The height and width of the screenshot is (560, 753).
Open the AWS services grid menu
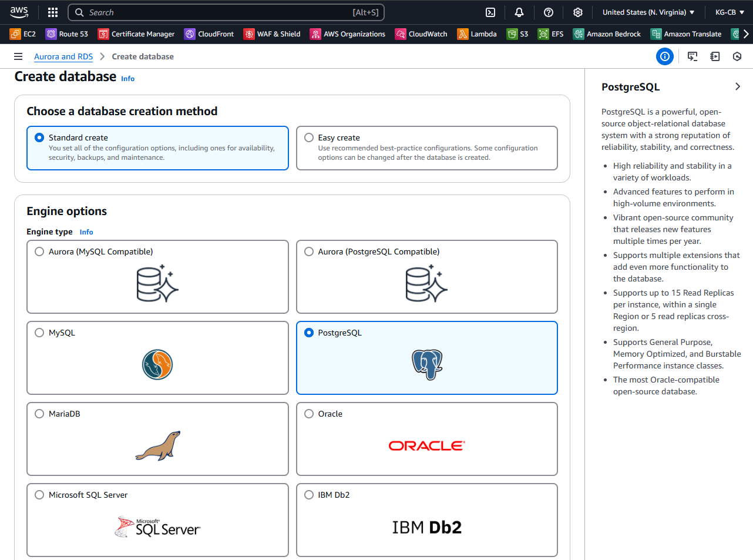[53, 12]
